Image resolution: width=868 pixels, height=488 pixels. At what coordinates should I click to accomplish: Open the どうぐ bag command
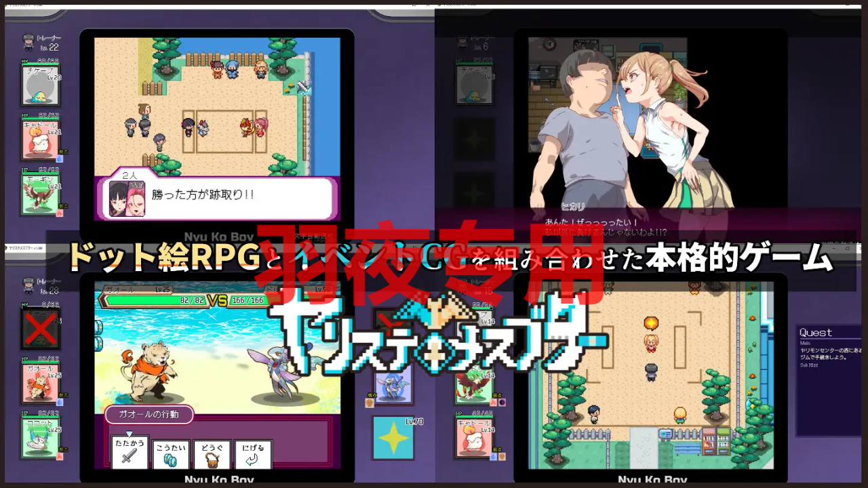[212, 454]
